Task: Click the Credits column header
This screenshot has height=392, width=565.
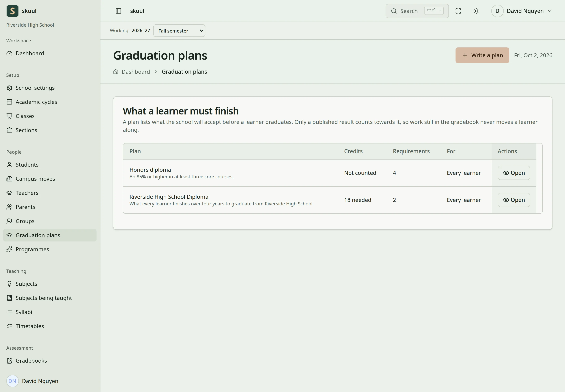Action: (x=353, y=151)
